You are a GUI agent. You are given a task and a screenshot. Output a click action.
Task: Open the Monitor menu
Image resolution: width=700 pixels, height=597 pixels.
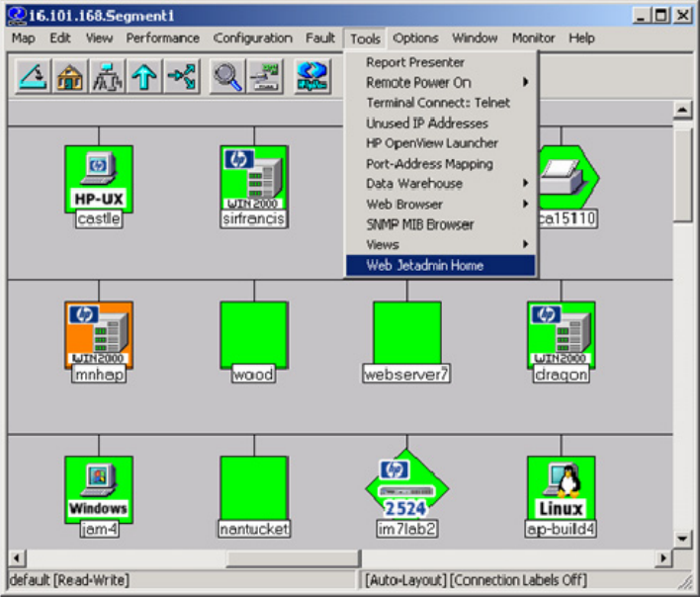tap(533, 39)
